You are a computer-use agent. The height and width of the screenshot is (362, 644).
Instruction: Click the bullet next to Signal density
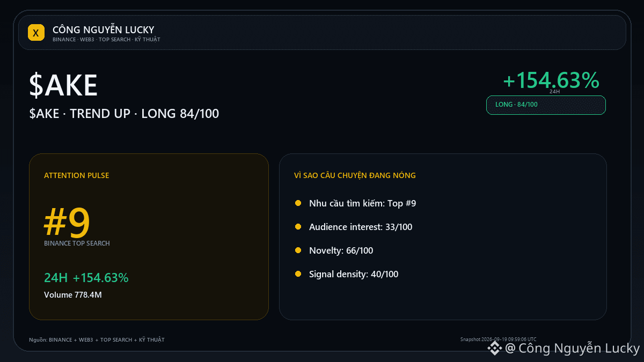pyautogui.click(x=298, y=274)
